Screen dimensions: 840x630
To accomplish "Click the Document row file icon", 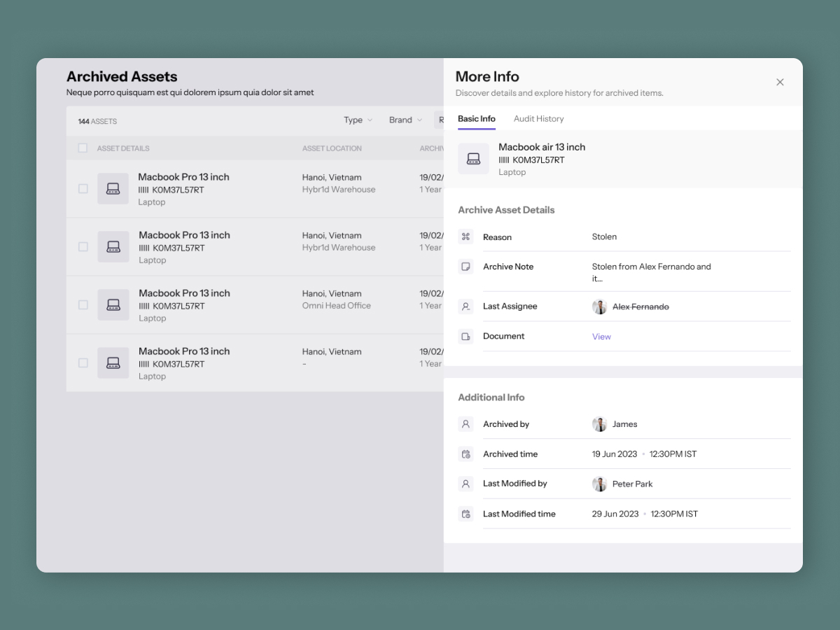I will point(465,337).
